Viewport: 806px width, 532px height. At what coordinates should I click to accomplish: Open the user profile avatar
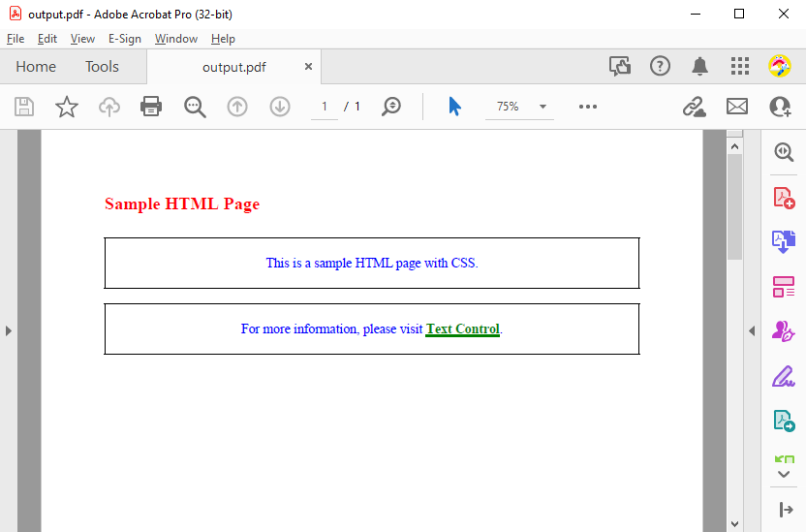[x=779, y=66]
